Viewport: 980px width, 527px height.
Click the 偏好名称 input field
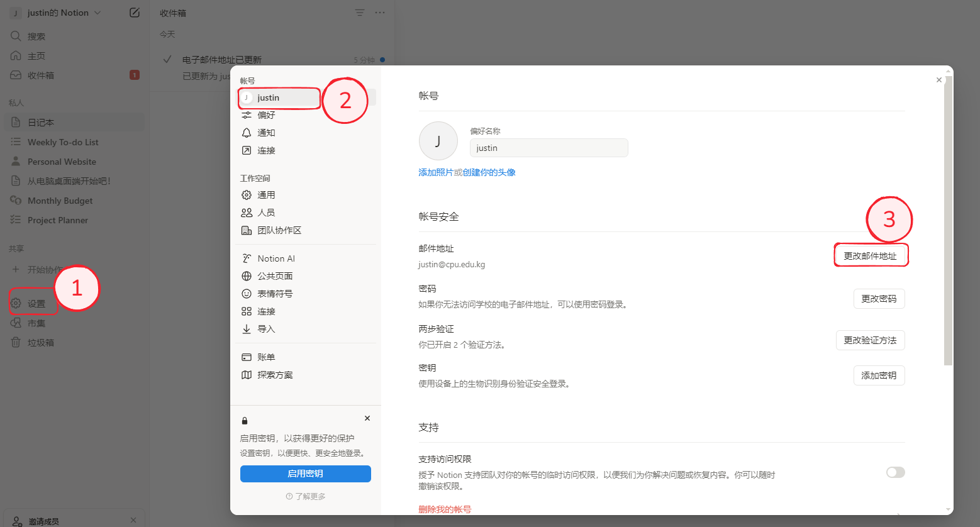click(x=548, y=148)
